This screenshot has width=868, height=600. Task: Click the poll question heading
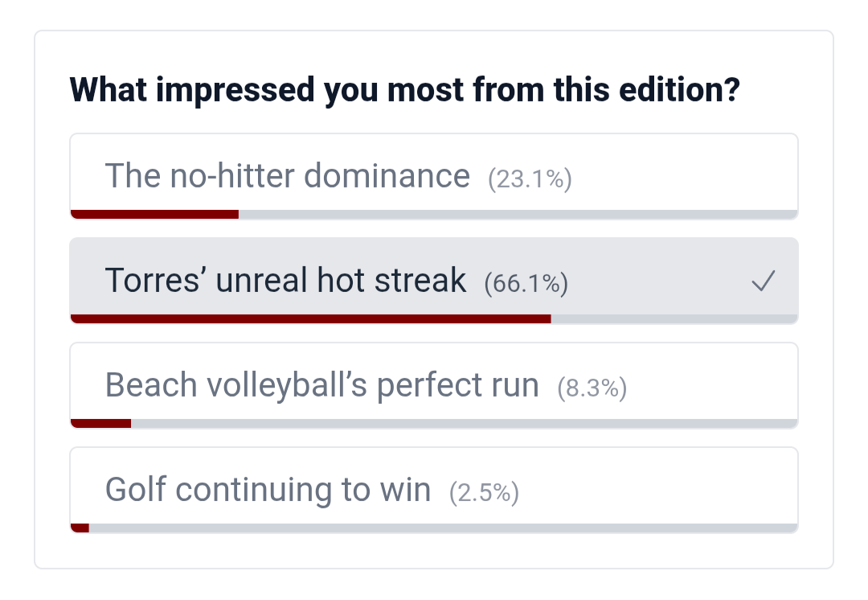tap(404, 90)
